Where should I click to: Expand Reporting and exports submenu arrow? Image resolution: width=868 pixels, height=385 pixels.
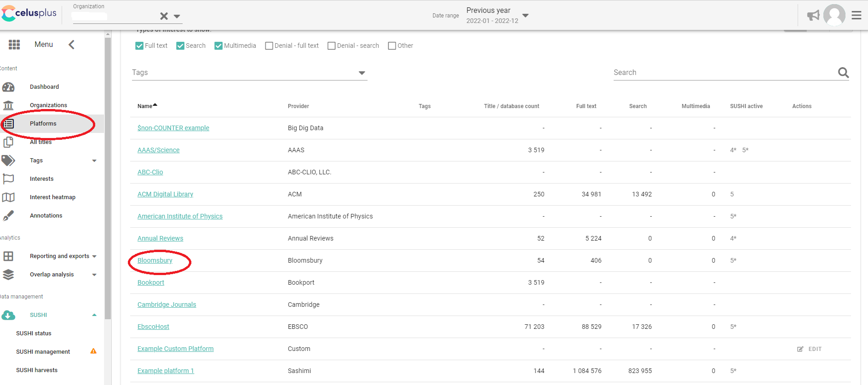tap(94, 256)
